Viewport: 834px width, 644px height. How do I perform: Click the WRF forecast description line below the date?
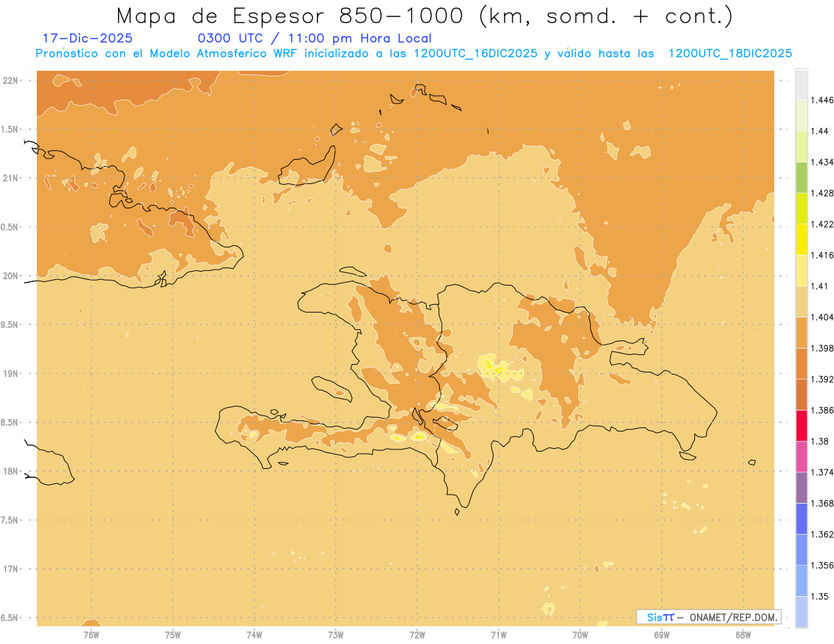point(414,53)
